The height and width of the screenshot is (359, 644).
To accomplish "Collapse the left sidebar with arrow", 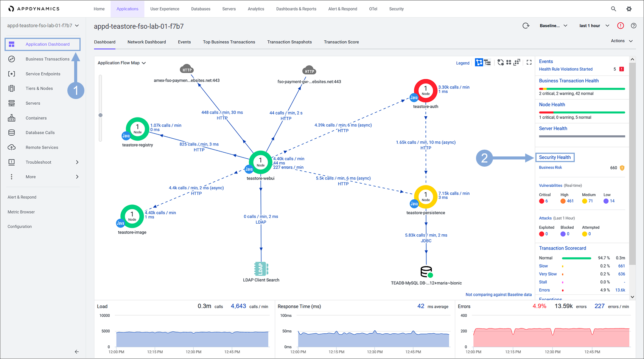I will coord(77,351).
